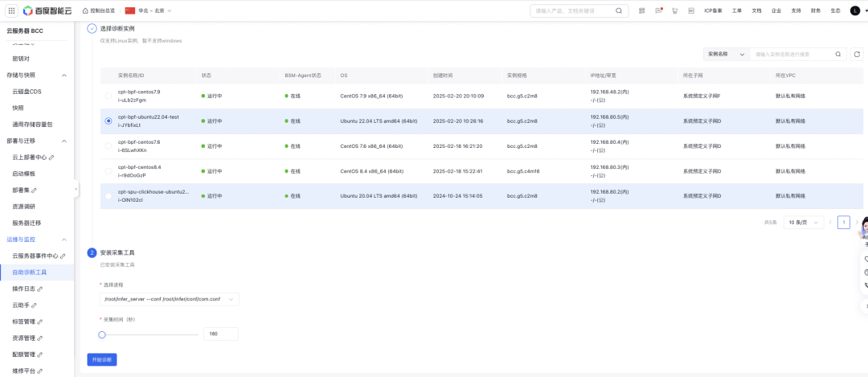Click the search magnifier in top search box
Screen dimensions: 868x377
tap(619, 10)
